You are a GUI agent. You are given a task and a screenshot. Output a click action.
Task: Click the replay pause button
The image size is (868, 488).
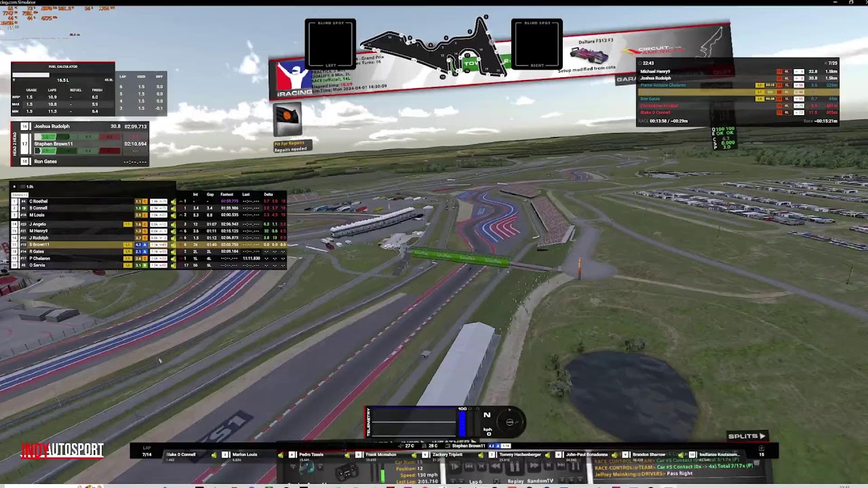tap(515, 466)
